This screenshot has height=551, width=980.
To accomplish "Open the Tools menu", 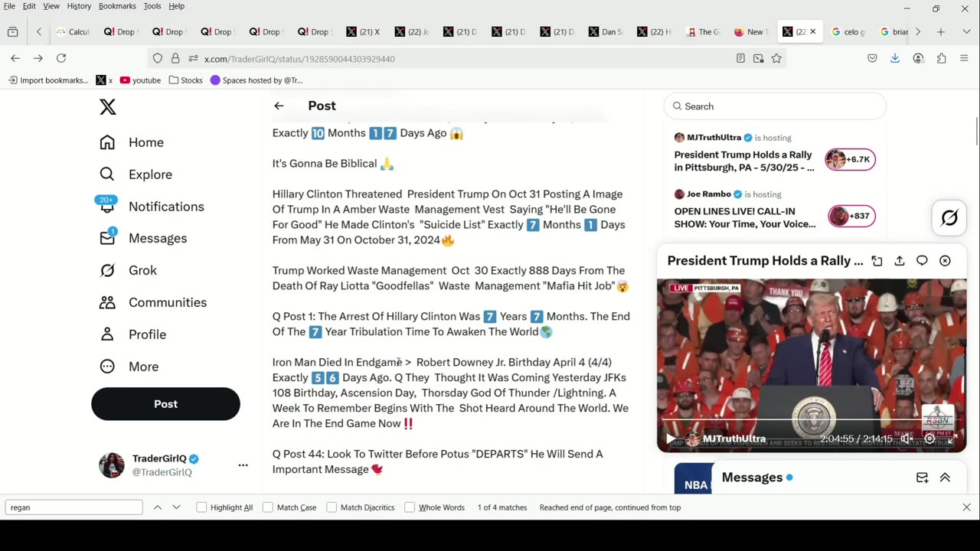I will pyautogui.click(x=152, y=6).
